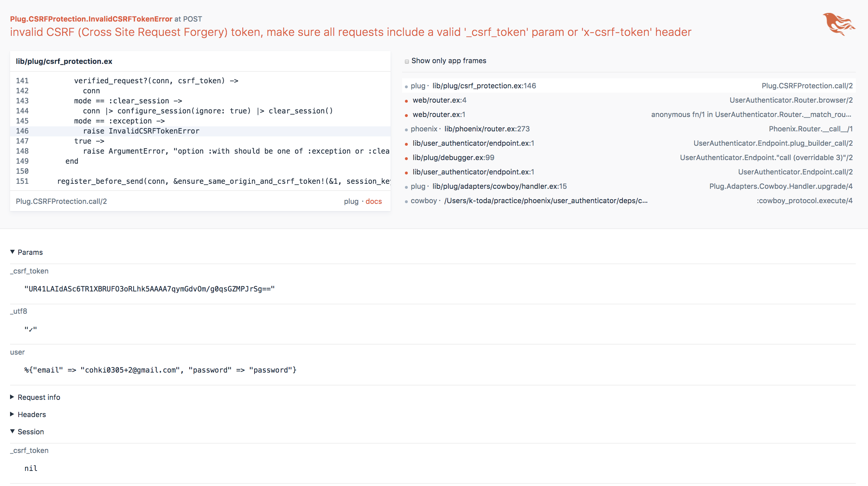This screenshot has width=868, height=486.
Task: Click the red dot next to lib/user_authenticator/endpoint.ex:1
Action: [406, 143]
